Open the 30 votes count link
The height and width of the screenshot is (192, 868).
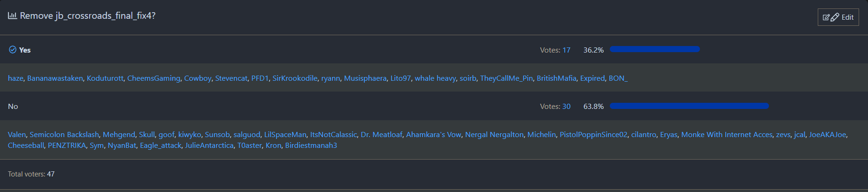566,107
